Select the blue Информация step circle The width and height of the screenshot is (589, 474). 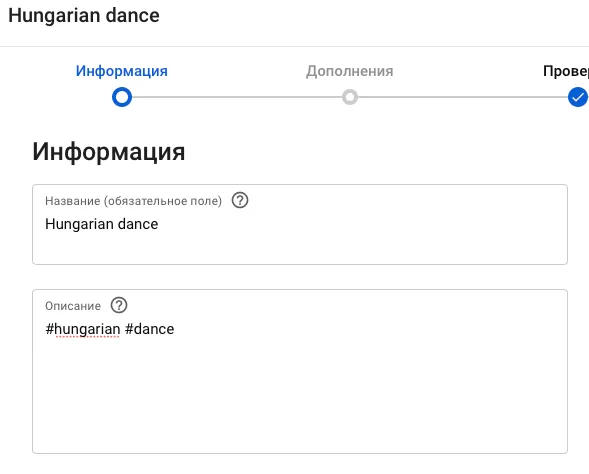(x=122, y=97)
